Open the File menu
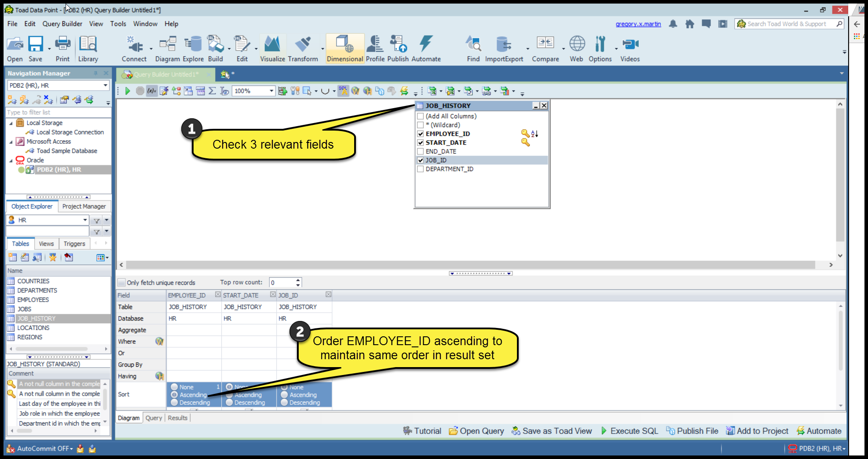The width and height of the screenshot is (868, 459). (12, 24)
